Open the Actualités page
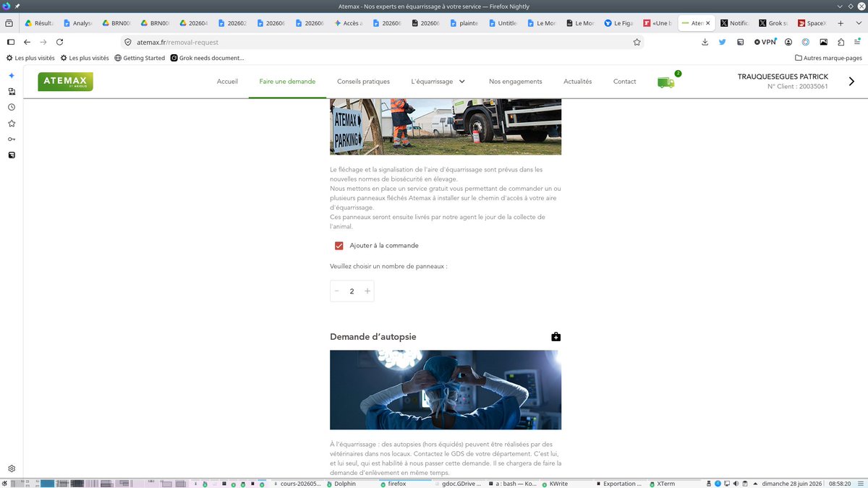The height and width of the screenshot is (488, 868). click(577, 82)
